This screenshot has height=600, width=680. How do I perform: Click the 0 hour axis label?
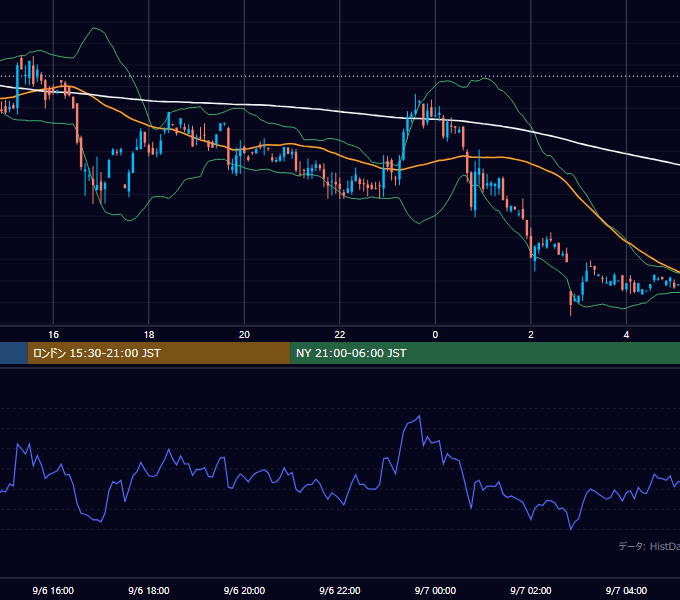tap(435, 335)
